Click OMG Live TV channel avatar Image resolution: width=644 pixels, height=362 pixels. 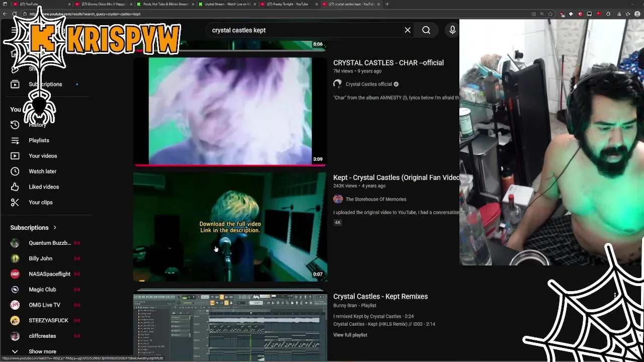[x=15, y=305]
